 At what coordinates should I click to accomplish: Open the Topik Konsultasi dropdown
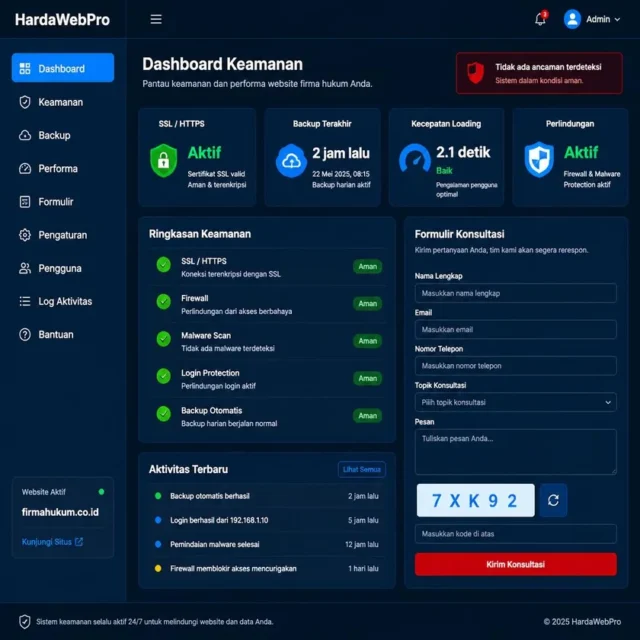[516, 402]
